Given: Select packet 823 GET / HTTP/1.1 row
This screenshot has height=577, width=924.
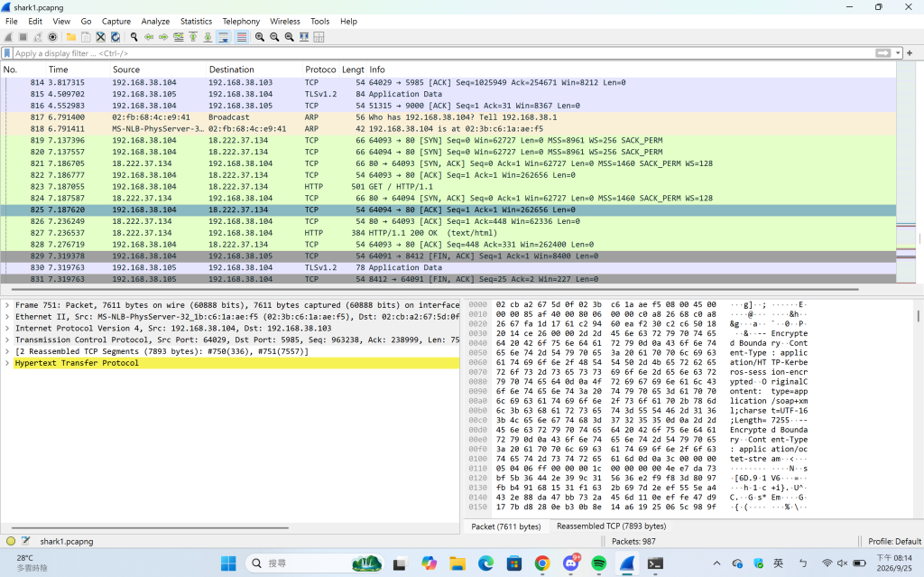Looking at the screenshot, I should click(448, 186).
